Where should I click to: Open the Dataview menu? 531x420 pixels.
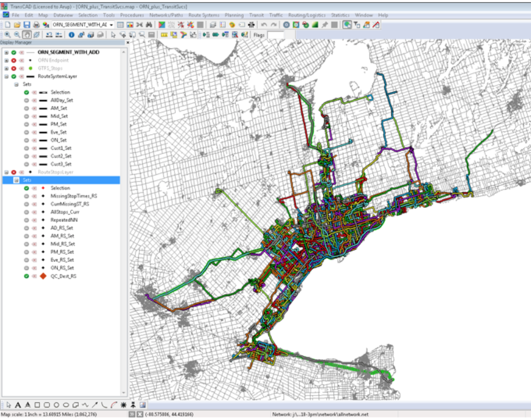[63, 15]
